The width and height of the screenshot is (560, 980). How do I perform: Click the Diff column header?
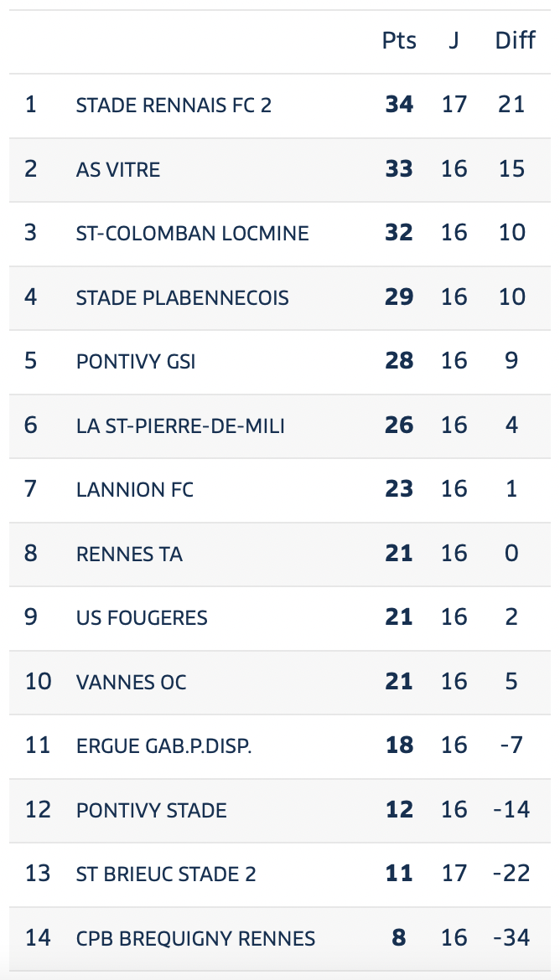click(515, 41)
